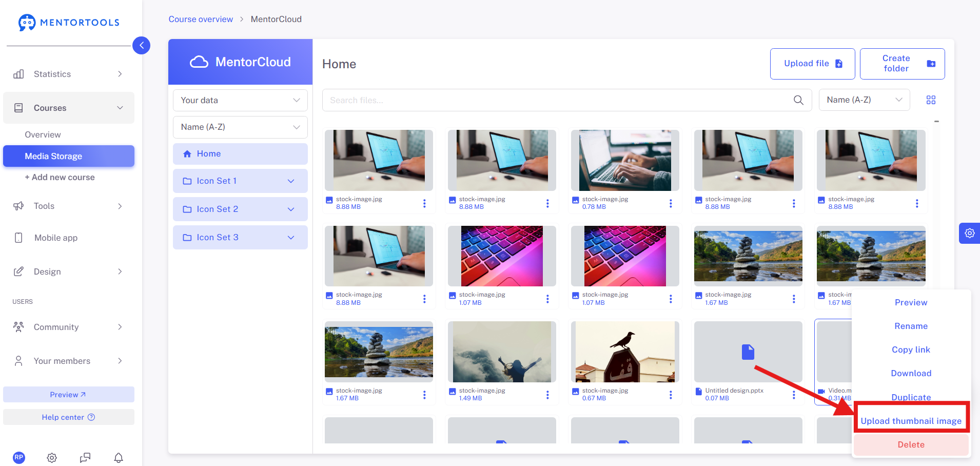Open options menu for the 0.78 MB image
The width and height of the screenshot is (980, 466).
click(x=671, y=203)
